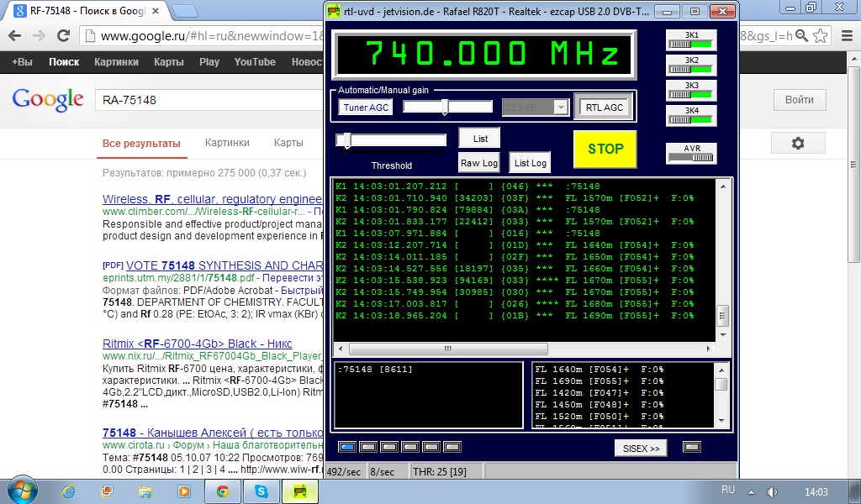Open the VOTE 75148 SYNTHESIS PDF result
861x504 pixels.
(x=224, y=265)
